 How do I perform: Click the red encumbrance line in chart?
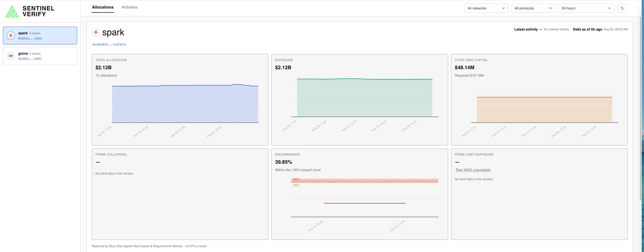[x=365, y=203]
